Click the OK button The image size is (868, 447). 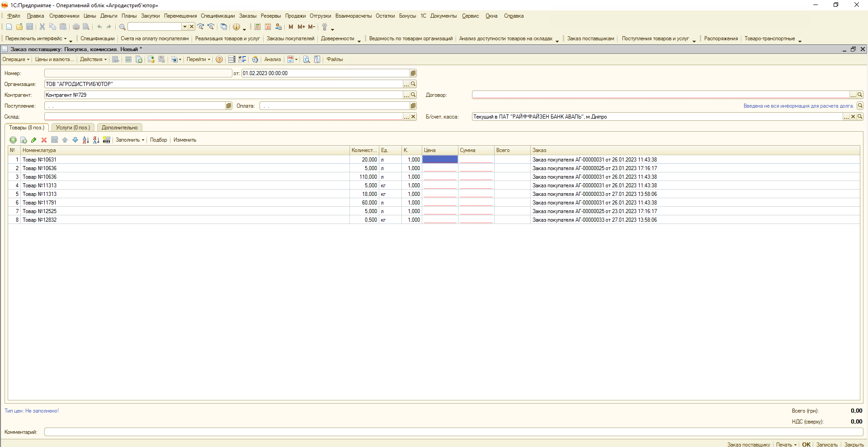coord(806,444)
